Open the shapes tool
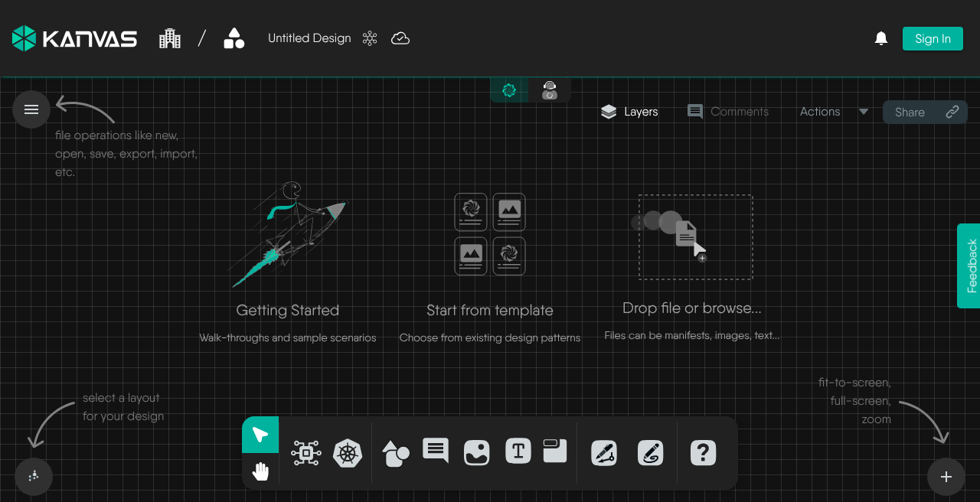 click(395, 453)
